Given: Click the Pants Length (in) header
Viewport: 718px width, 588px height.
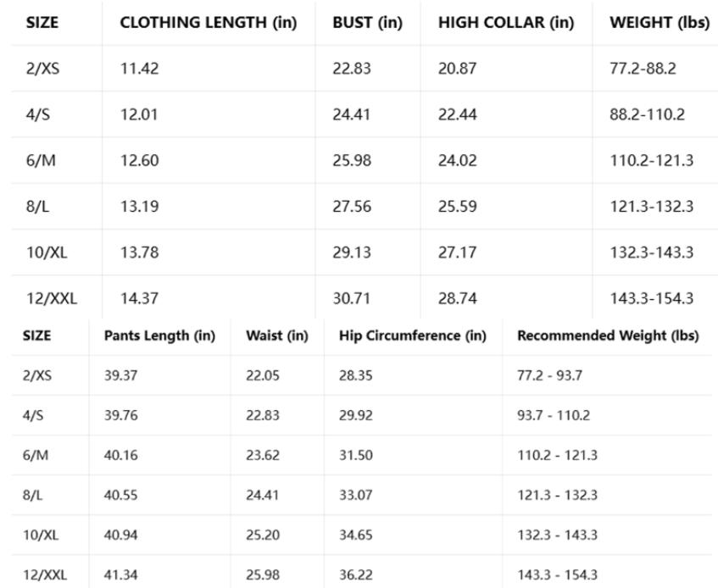Looking at the screenshot, I should tap(160, 336).
